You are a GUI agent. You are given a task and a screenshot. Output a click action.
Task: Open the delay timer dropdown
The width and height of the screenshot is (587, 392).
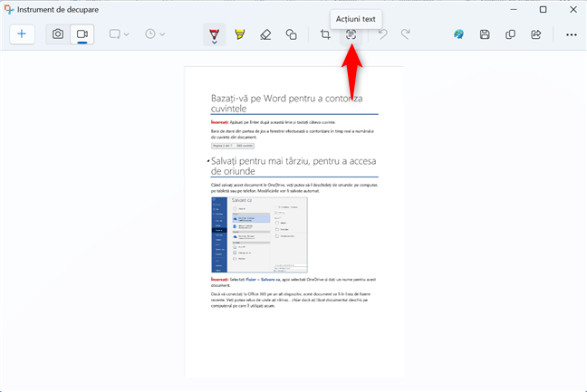(155, 34)
